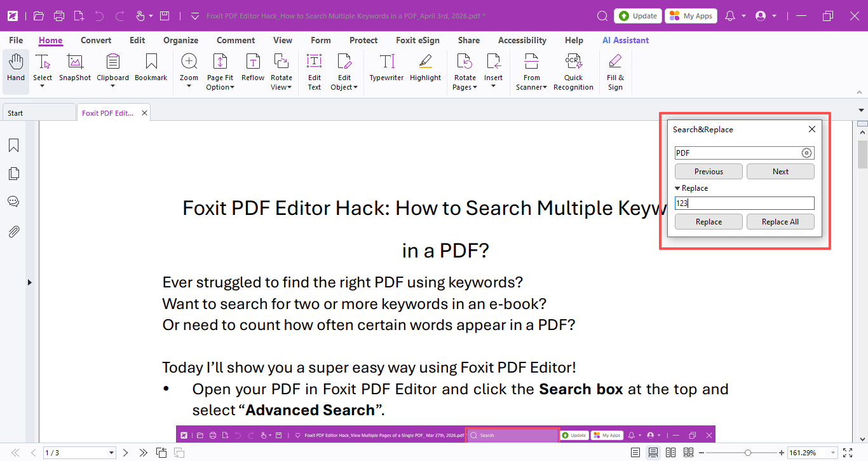Image resolution: width=868 pixels, height=461 pixels.
Task: Click the My Apps button
Action: coord(691,16)
